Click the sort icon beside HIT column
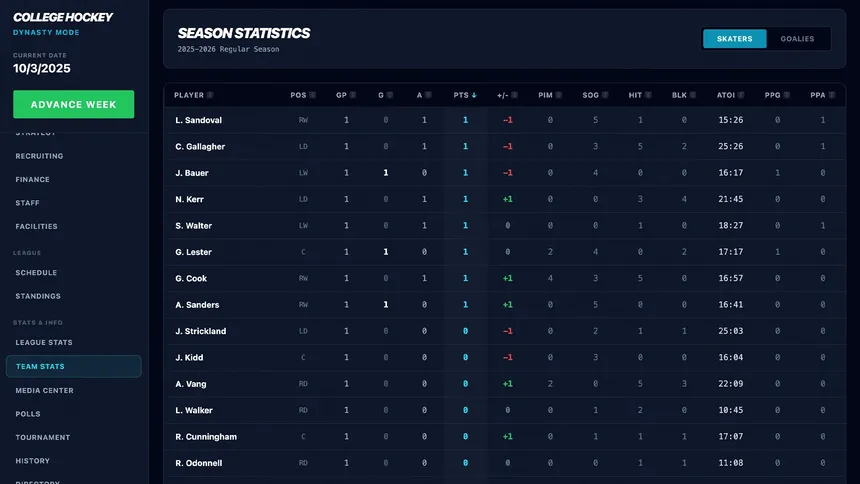The height and width of the screenshot is (484, 860). click(x=650, y=96)
